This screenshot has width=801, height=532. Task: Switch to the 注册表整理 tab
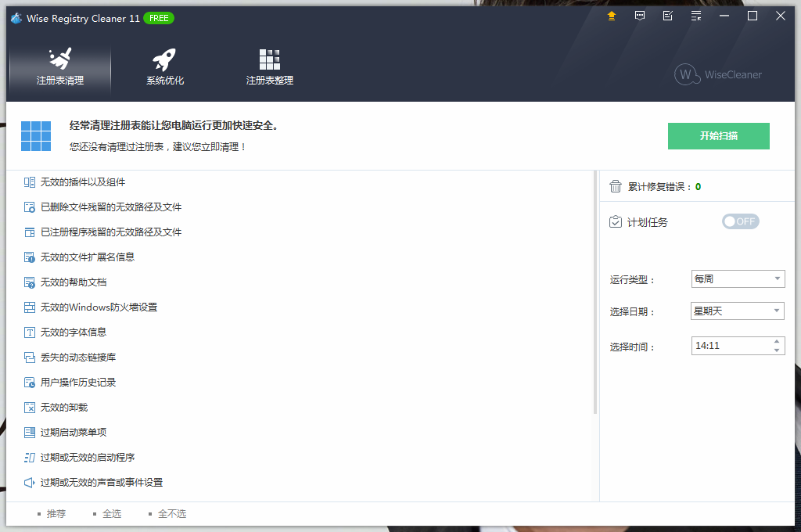coord(270,67)
